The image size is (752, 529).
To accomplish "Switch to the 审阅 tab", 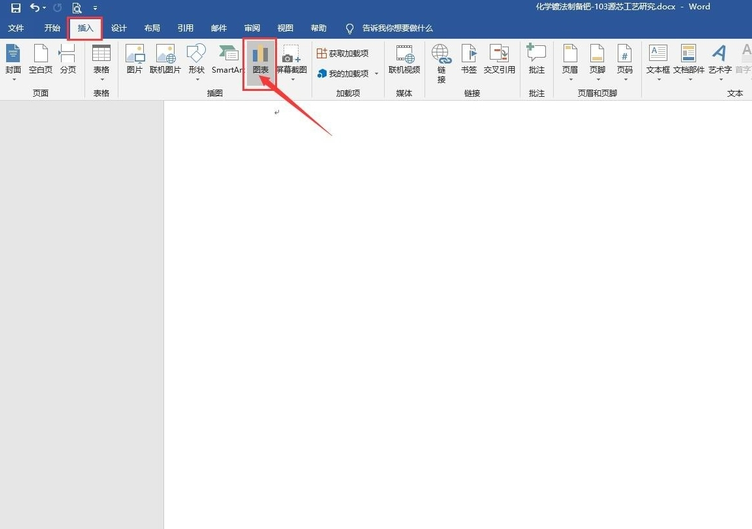I will [252, 28].
